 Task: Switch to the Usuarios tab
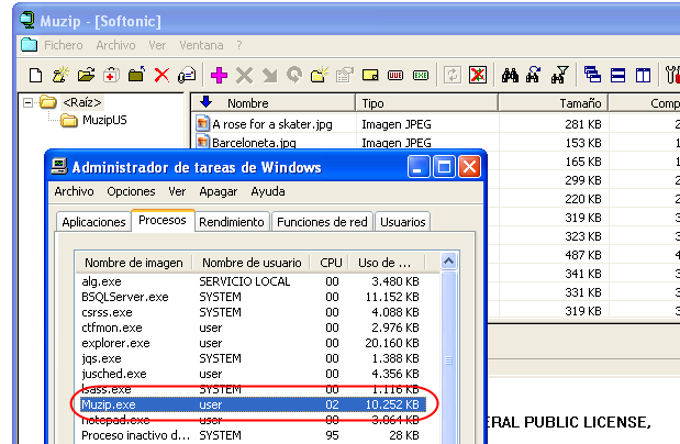(403, 222)
